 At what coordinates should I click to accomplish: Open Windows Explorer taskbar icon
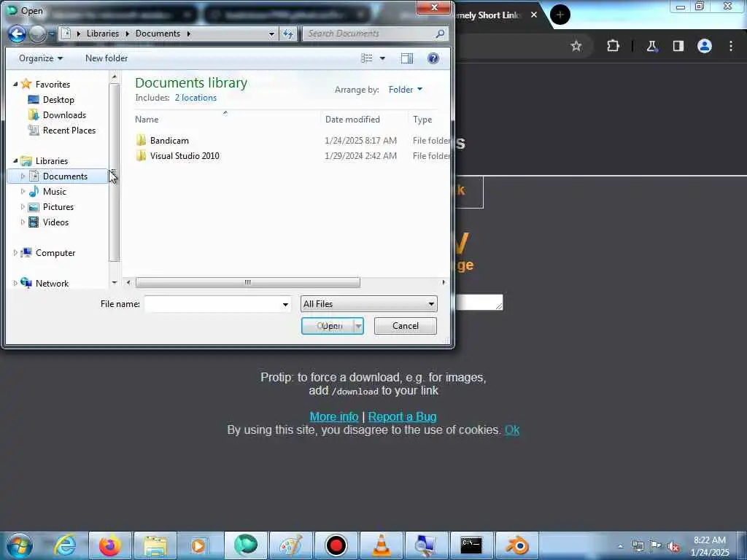(x=155, y=545)
